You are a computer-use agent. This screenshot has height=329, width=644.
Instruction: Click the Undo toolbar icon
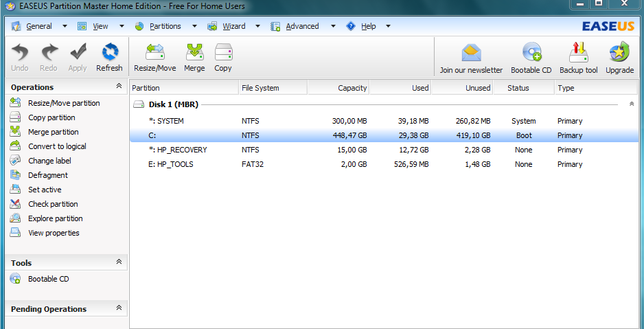20,52
